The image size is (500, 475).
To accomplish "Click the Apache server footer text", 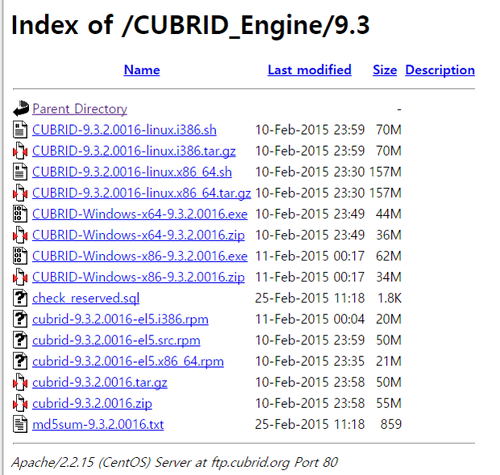I will point(175,462).
